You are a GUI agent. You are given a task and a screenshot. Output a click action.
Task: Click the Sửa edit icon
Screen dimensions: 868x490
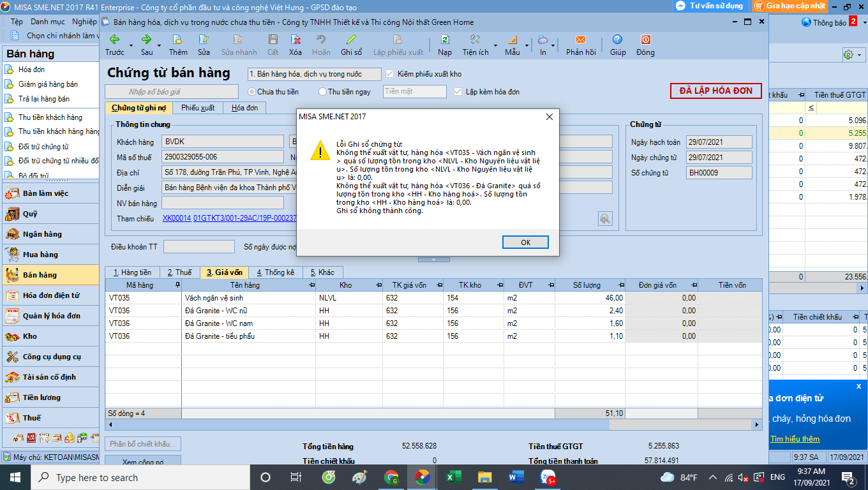(204, 39)
